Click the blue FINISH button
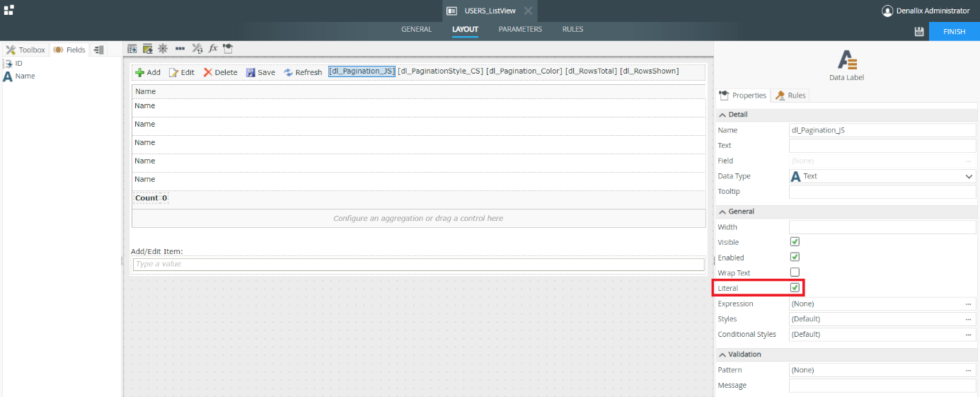The image size is (980, 397). 954,32
